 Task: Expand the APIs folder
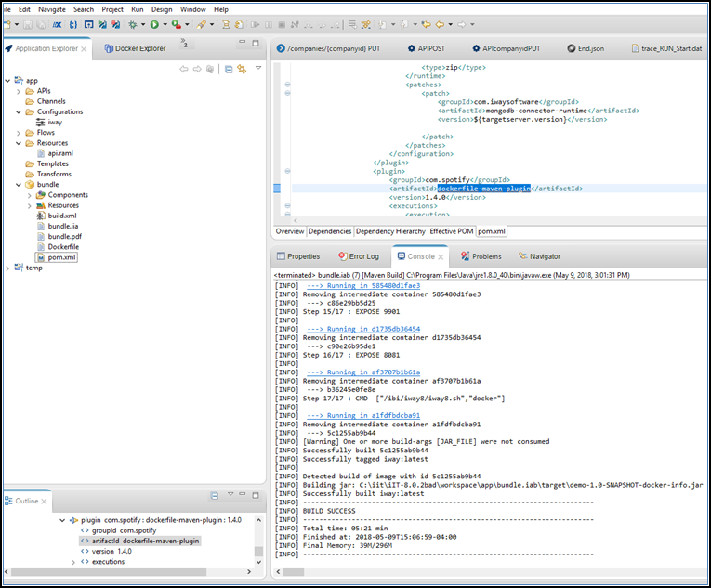[x=19, y=91]
